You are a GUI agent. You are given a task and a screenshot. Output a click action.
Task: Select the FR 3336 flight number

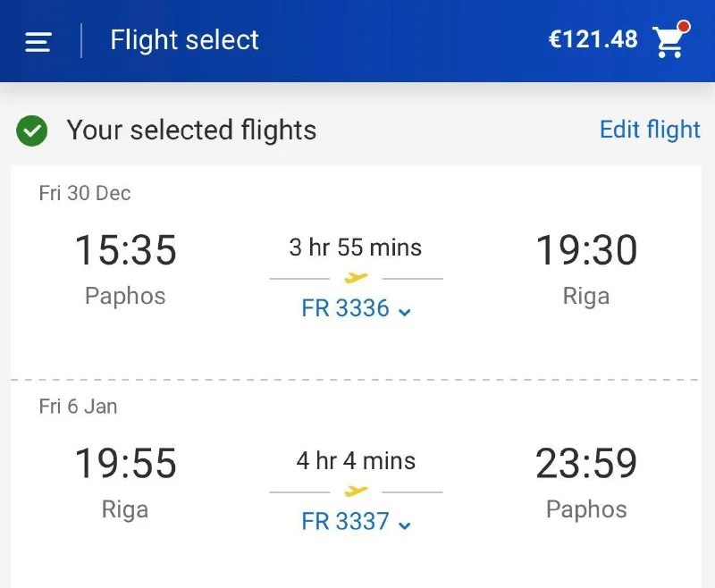coord(345,308)
